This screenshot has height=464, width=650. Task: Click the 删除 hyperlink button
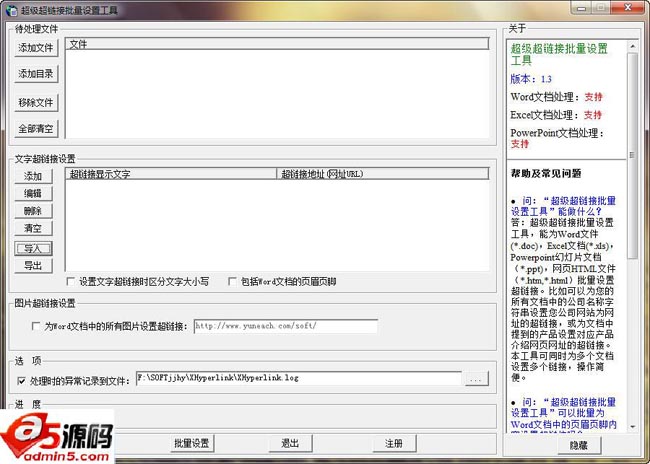33,211
